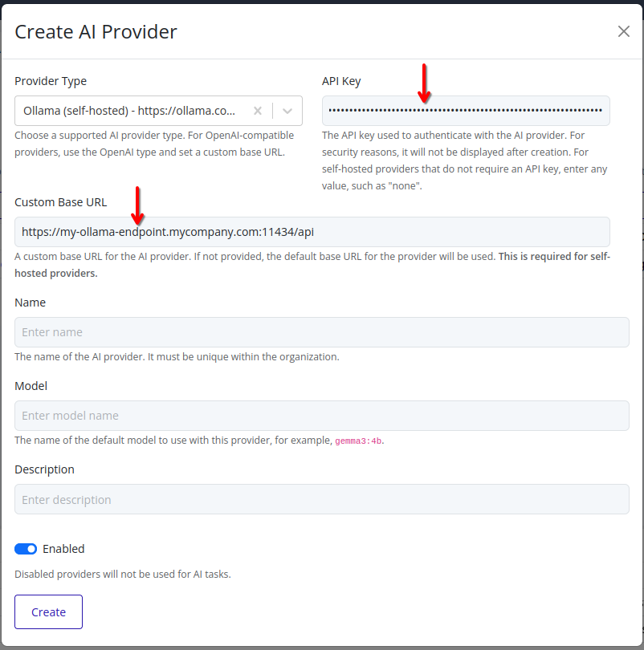Submit the new AI provider form
The width and height of the screenshot is (644, 650).
pos(48,611)
